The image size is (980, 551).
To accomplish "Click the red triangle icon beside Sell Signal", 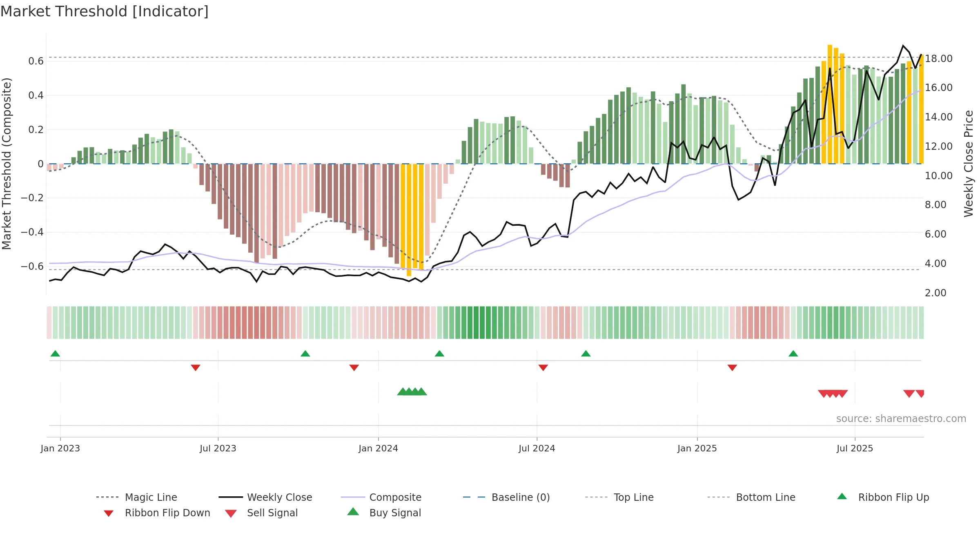I will click(231, 513).
